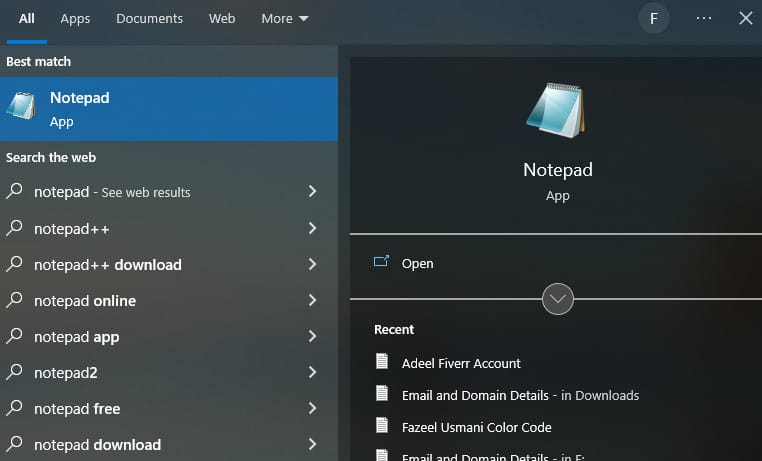Expand arrow next to 'notepad app'
Viewport: 762px width, 461px height.
[312, 336]
